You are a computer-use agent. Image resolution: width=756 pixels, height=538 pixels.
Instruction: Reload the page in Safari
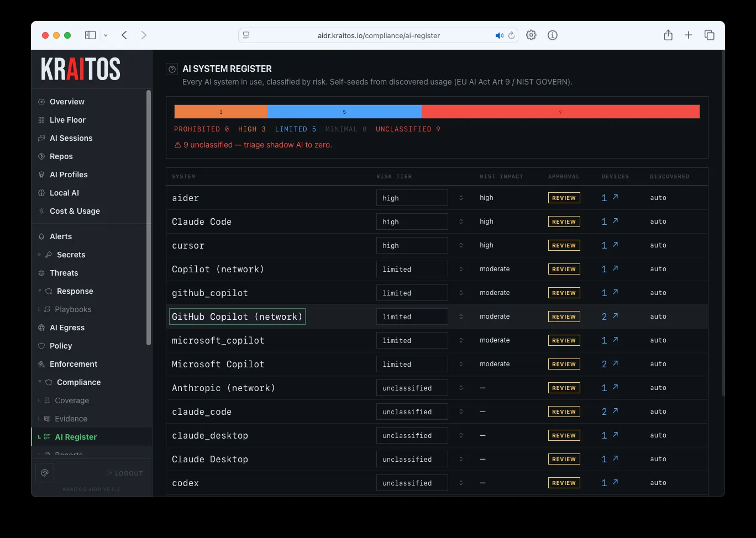click(x=512, y=35)
